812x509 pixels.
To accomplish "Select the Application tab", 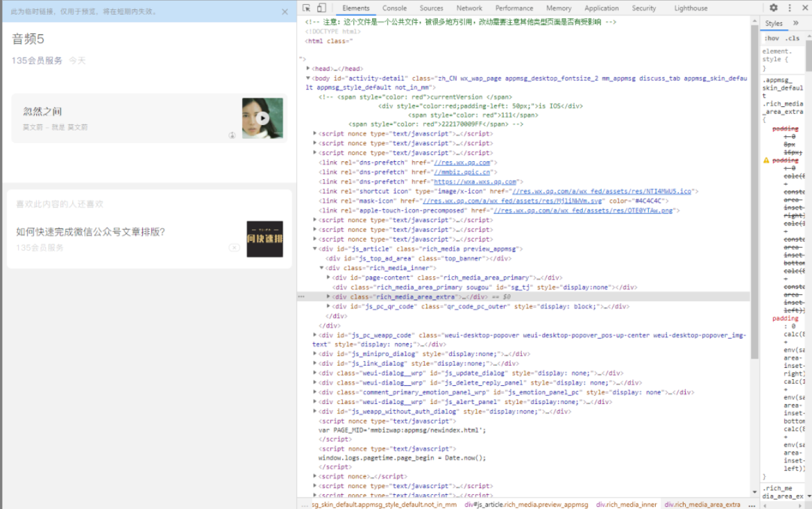I will [601, 8].
